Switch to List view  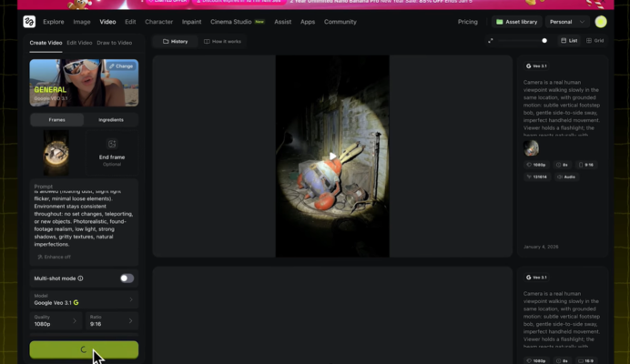pyautogui.click(x=569, y=41)
